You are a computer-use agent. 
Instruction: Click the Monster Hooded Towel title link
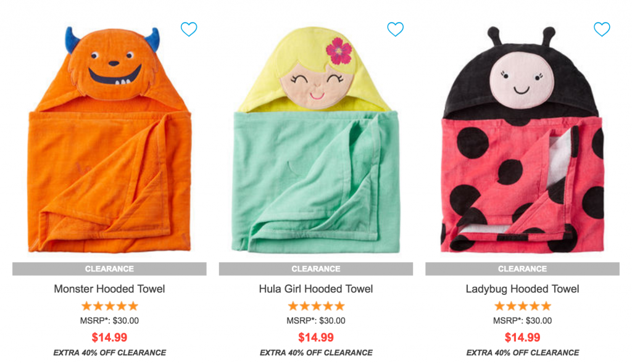(109, 289)
